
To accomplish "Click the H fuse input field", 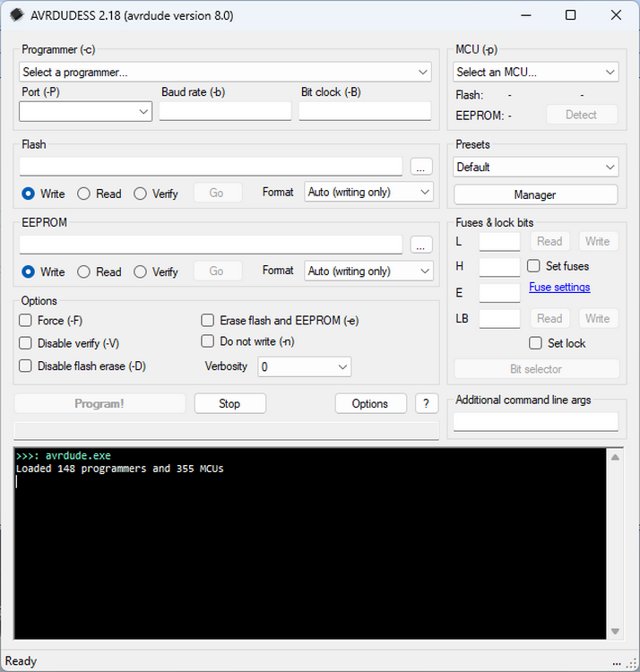I will [499, 267].
